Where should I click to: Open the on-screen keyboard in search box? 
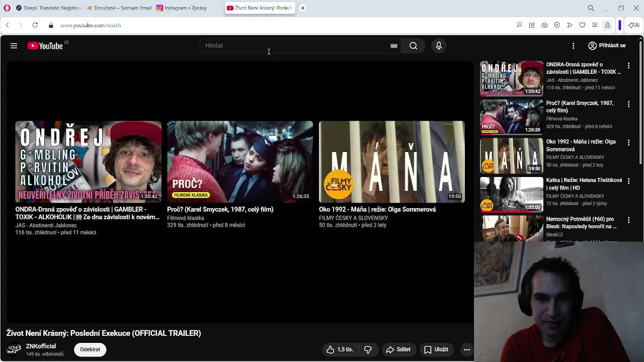(x=394, y=46)
